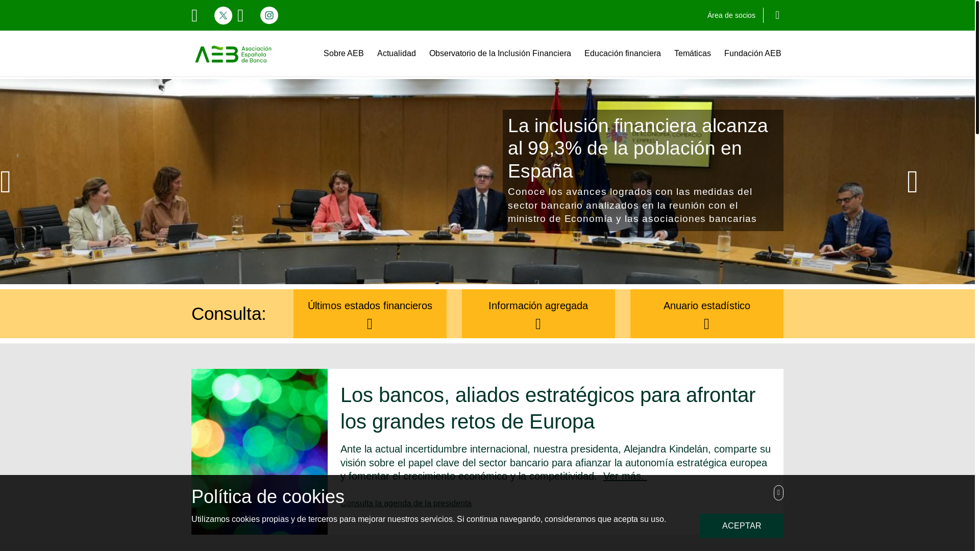Open Consulta la agenda de la presidenta
The image size is (980, 551).
point(406,503)
